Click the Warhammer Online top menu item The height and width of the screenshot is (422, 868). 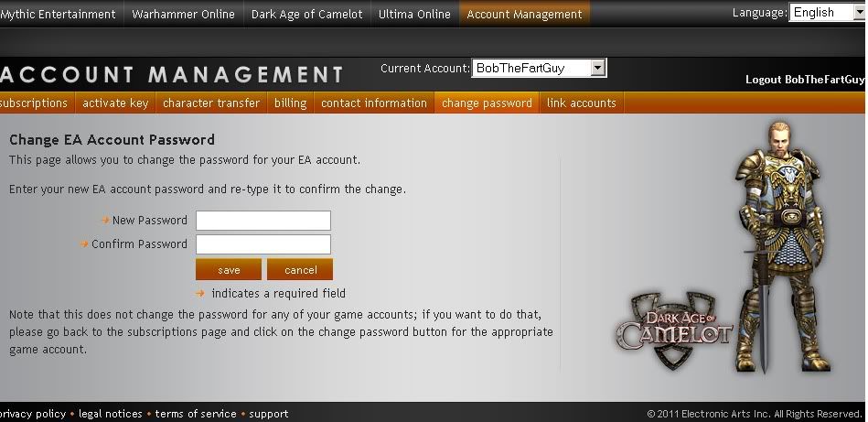point(183,14)
